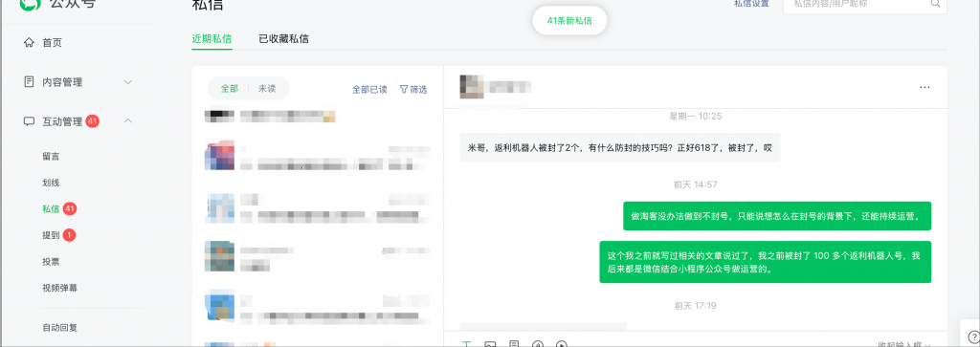Switch to the 已收藏私信 tab
980x347 pixels.
coord(283,38)
